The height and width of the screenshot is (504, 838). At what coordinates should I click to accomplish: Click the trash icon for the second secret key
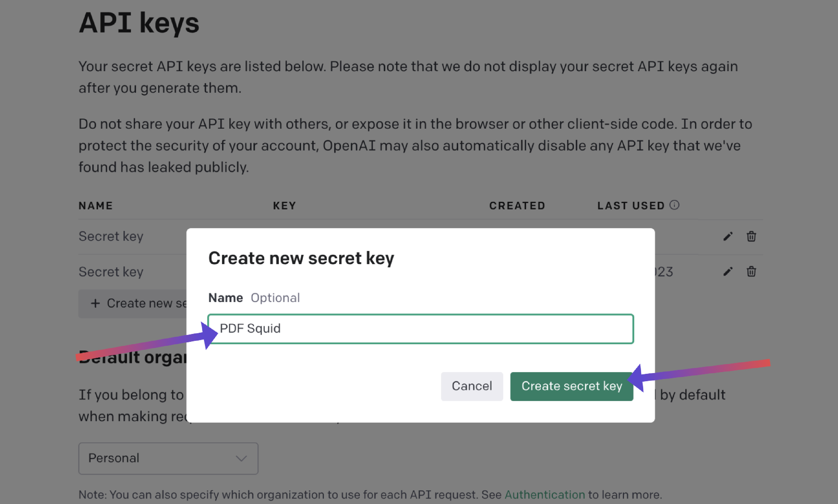click(751, 272)
